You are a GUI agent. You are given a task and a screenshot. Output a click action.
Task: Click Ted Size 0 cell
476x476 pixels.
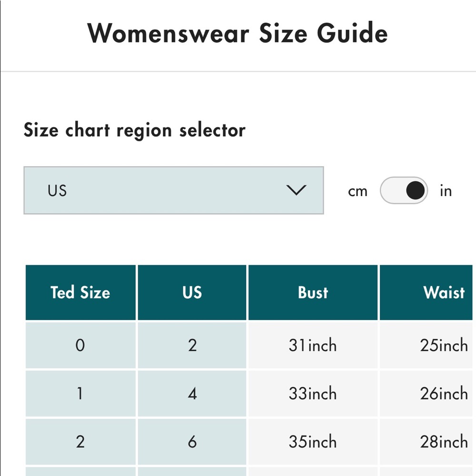80,345
